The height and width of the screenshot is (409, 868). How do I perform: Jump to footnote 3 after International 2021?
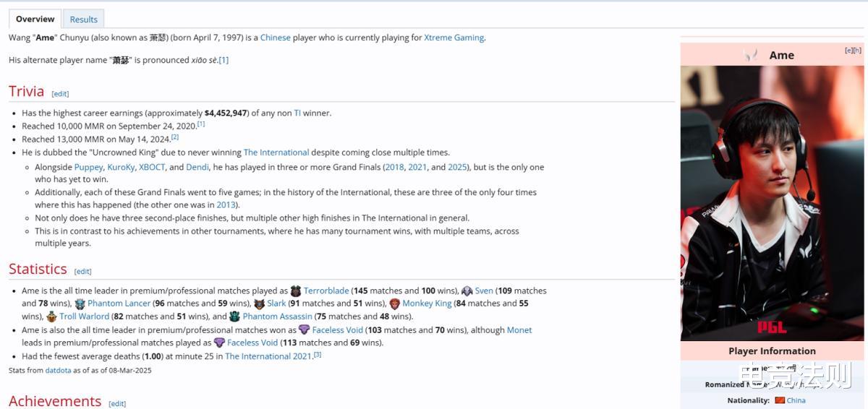[318, 354]
